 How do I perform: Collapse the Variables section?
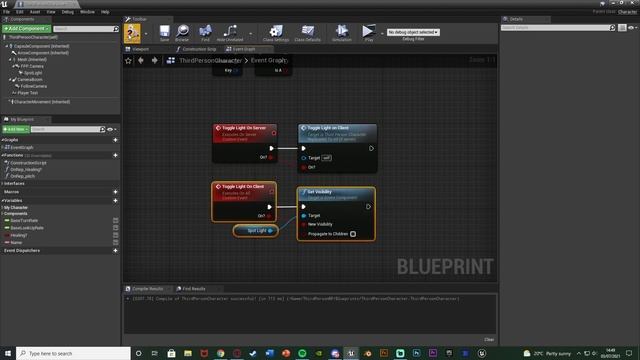(x=2, y=200)
